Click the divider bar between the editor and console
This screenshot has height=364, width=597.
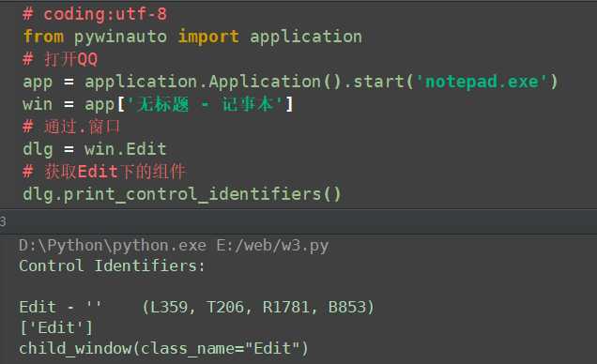click(298, 221)
